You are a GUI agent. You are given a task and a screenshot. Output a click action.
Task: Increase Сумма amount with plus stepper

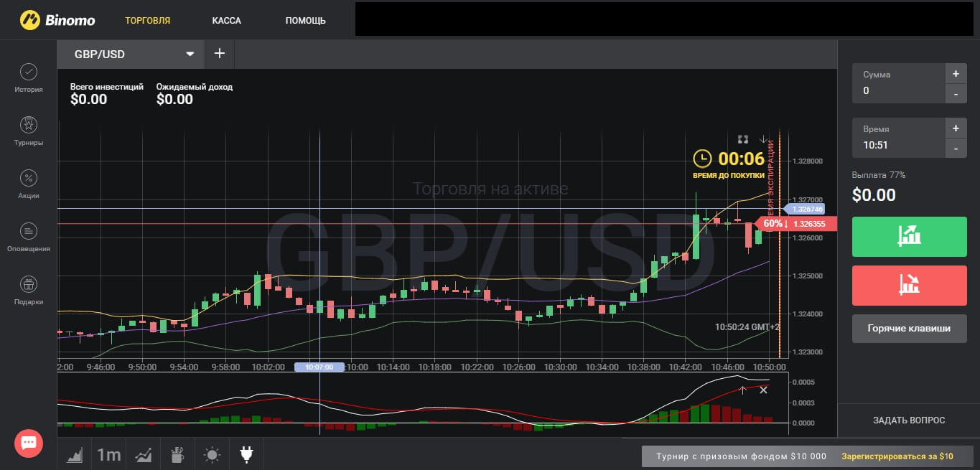pos(956,74)
